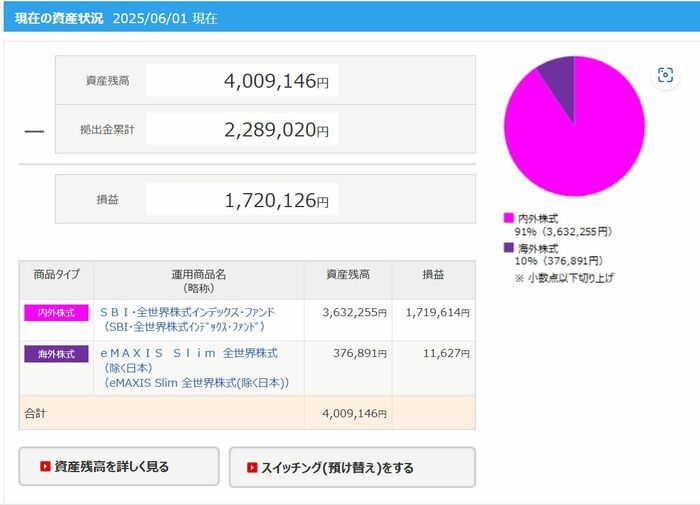The image size is (700, 505).
Task: Open 資産残高を詳しく見る button
Action: 119,467
